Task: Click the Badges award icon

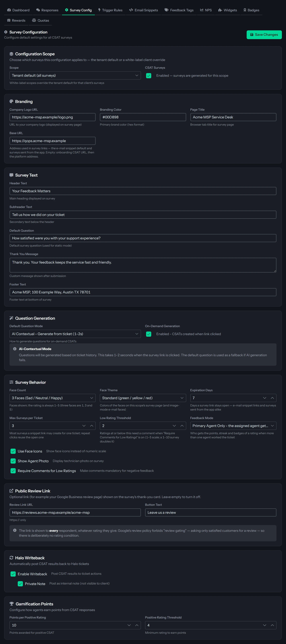Action: coord(245,10)
